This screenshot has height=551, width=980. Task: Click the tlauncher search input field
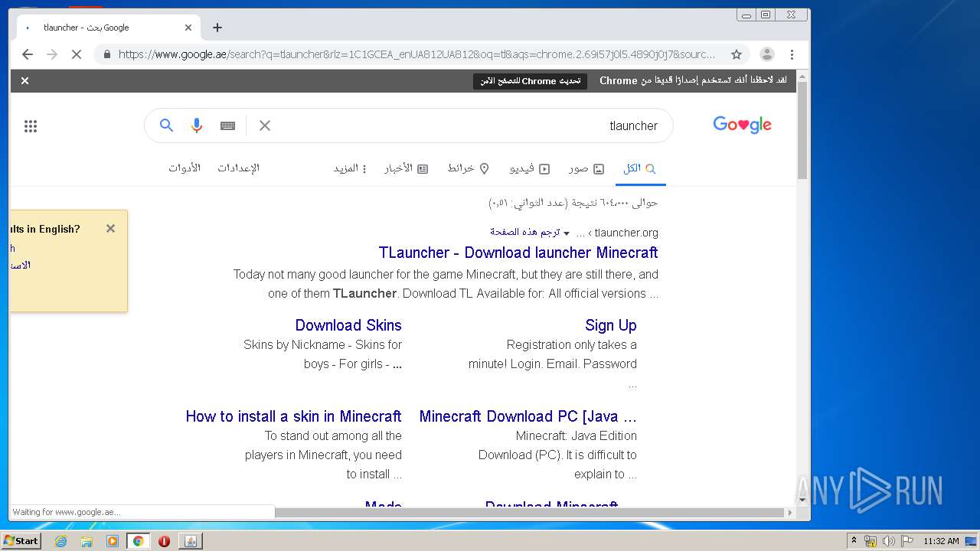coord(467,126)
